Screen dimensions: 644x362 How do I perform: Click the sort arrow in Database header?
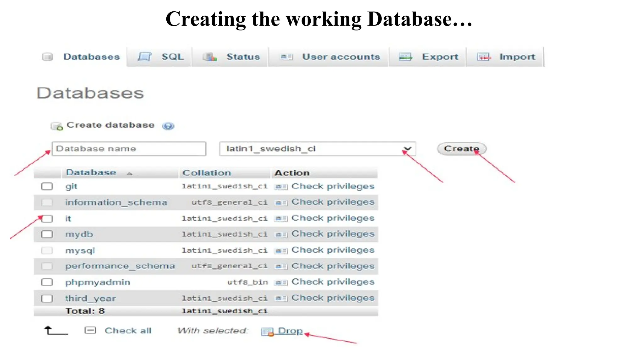coord(130,173)
